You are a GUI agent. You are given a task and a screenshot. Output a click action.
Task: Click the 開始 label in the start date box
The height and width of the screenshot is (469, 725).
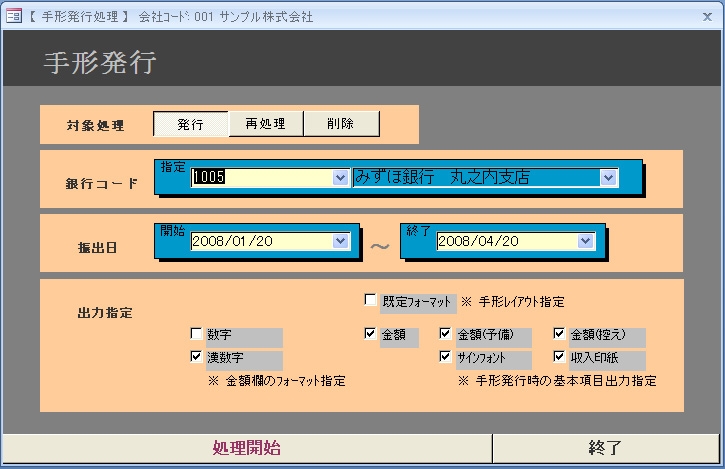click(x=172, y=230)
